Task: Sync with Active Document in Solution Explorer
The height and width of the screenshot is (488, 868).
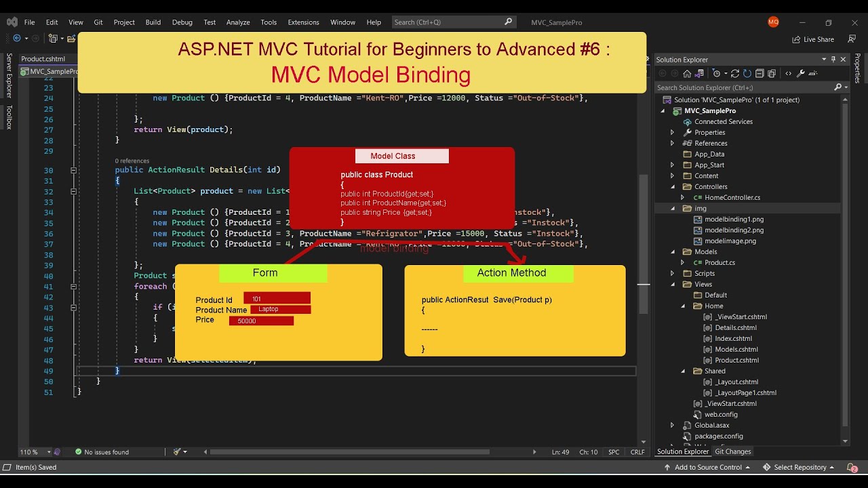Action: pos(735,73)
